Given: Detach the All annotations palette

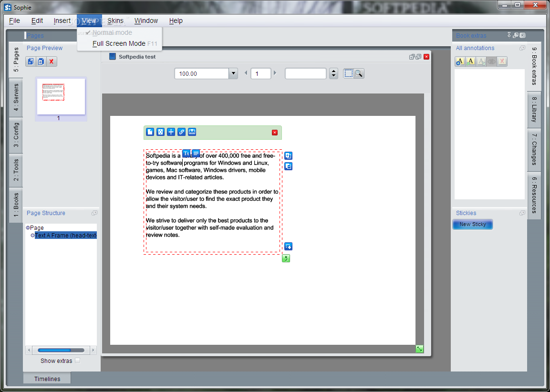Looking at the screenshot, I should coord(522,48).
